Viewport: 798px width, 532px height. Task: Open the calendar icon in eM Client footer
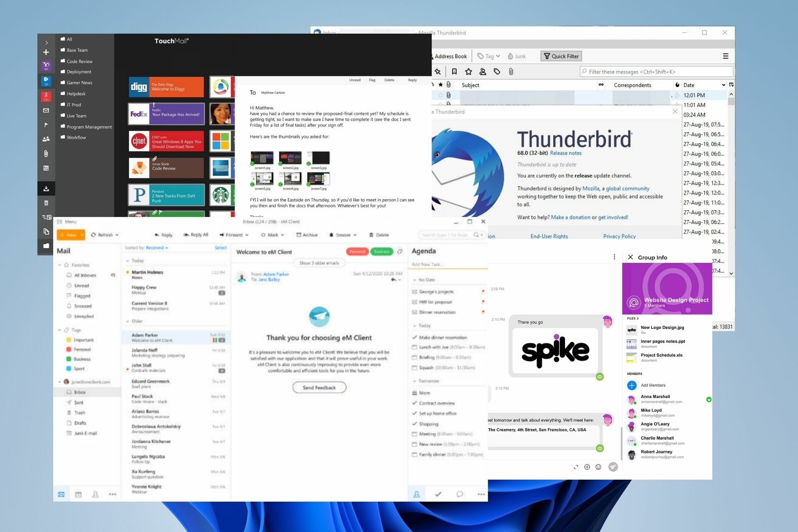point(78,494)
